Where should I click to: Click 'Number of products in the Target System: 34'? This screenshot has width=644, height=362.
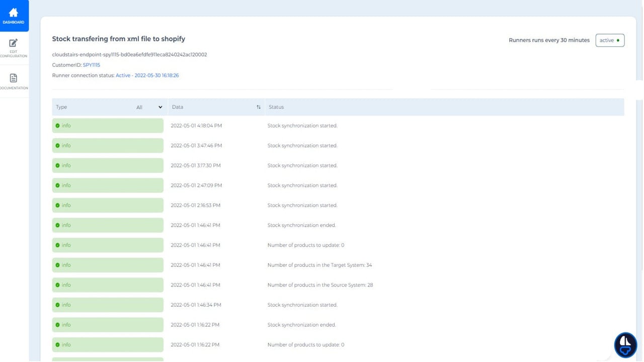coord(319,265)
